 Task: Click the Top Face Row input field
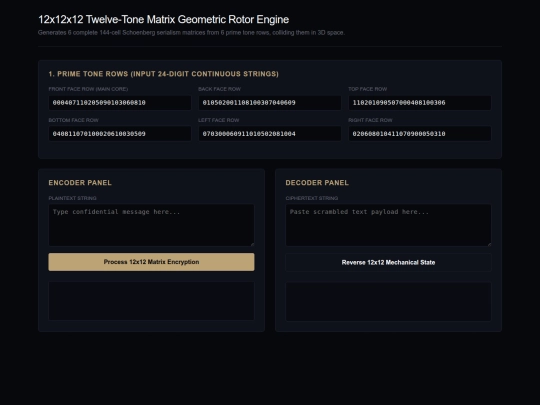click(x=420, y=103)
